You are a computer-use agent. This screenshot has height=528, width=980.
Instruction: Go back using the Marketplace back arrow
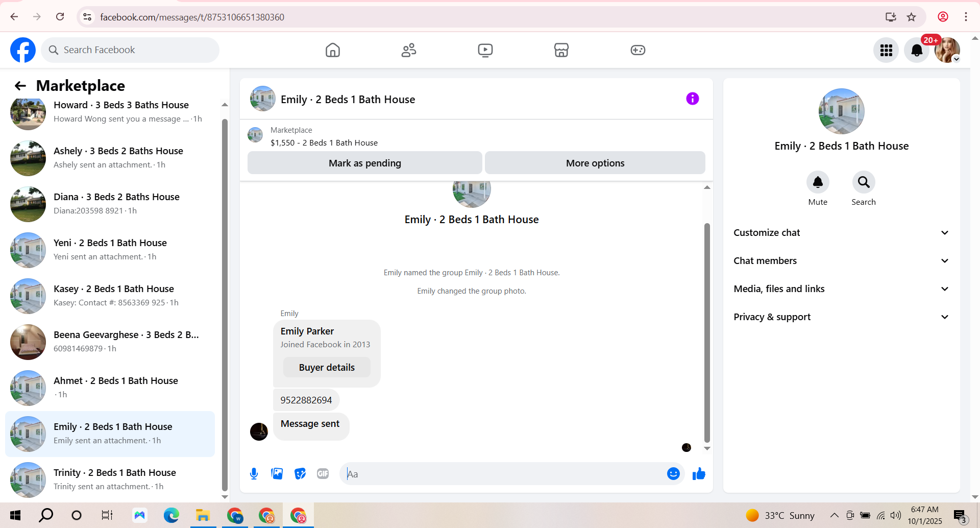(20, 86)
